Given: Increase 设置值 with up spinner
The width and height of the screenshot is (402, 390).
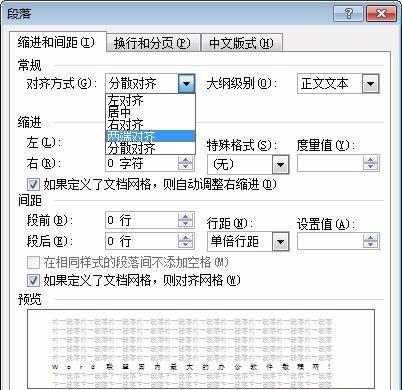Looking at the screenshot, I should [x=370, y=237].
